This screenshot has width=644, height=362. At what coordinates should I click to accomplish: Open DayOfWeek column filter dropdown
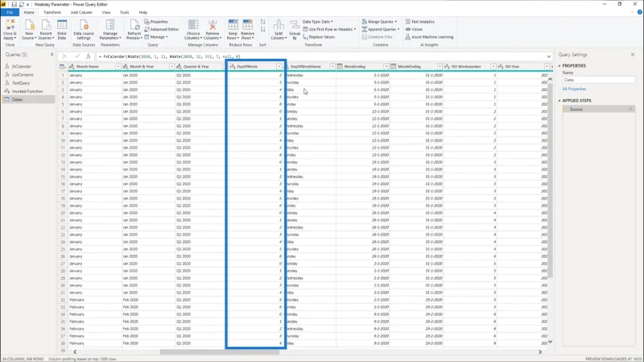[279, 67]
